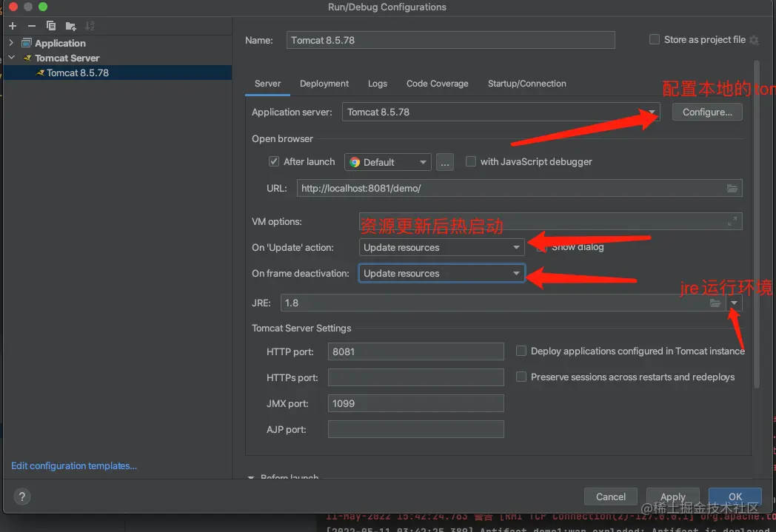The height and width of the screenshot is (532, 776).
Task: Collapse the Before launch section
Action: pyautogui.click(x=251, y=477)
